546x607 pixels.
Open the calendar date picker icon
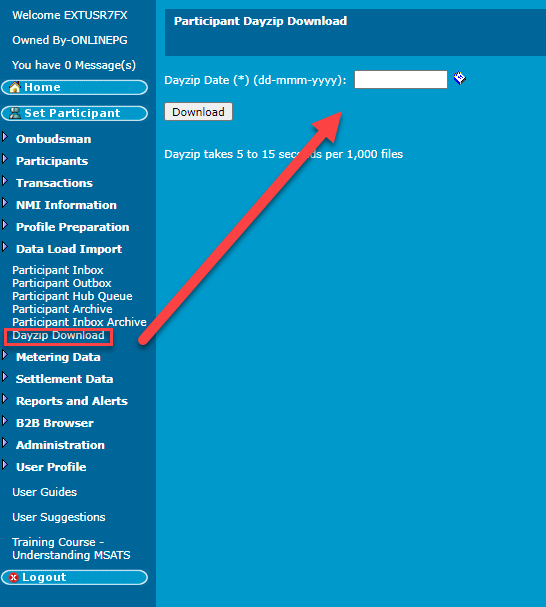[x=460, y=78]
